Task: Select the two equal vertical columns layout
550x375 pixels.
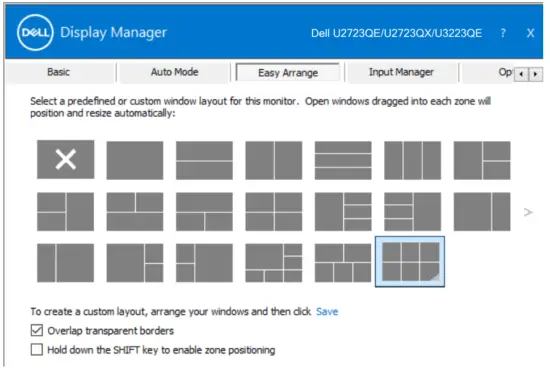Action: pos(274,160)
